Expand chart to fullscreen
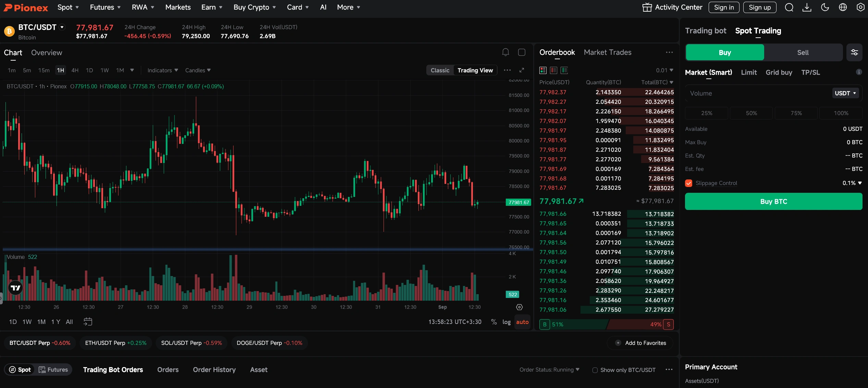Viewport: 868px width, 388px height. 522,70
